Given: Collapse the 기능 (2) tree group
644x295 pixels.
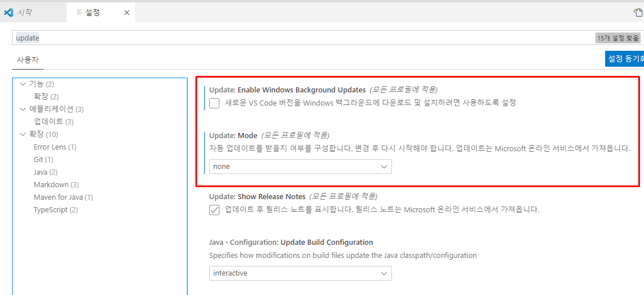Looking at the screenshot, I should pyautogui.click(x=23, y=84).
